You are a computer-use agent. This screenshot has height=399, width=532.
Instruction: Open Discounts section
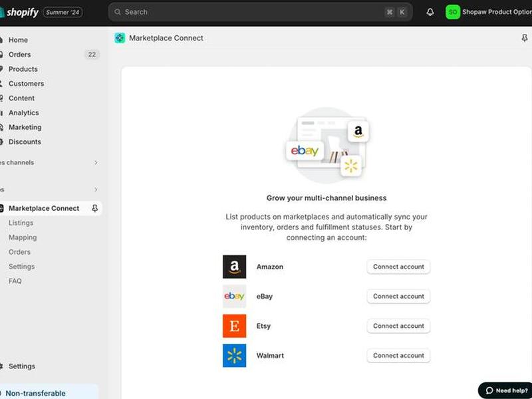tap(25, 142)
